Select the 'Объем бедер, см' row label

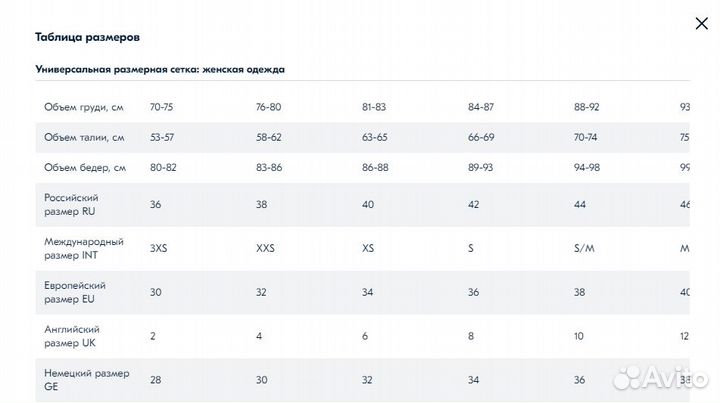pyautogui.click(x=85, y=167)
